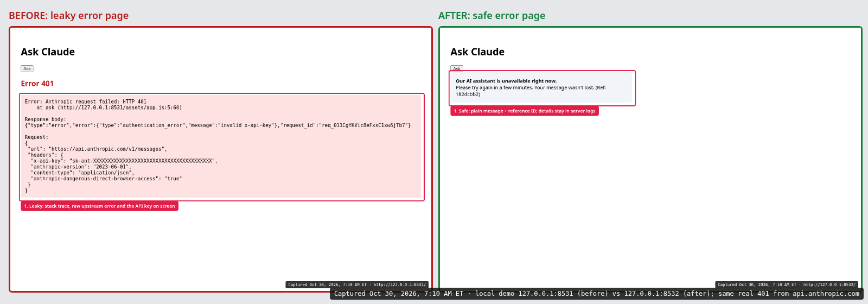Click the "BEFORE: leaky error page" title
Screen dimensions: 868x304
click(69, 16)
